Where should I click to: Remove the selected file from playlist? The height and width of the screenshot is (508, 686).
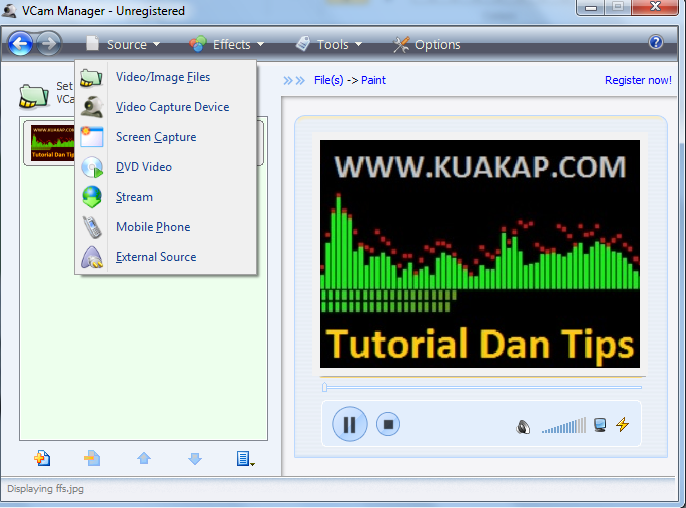pos(92,459)
